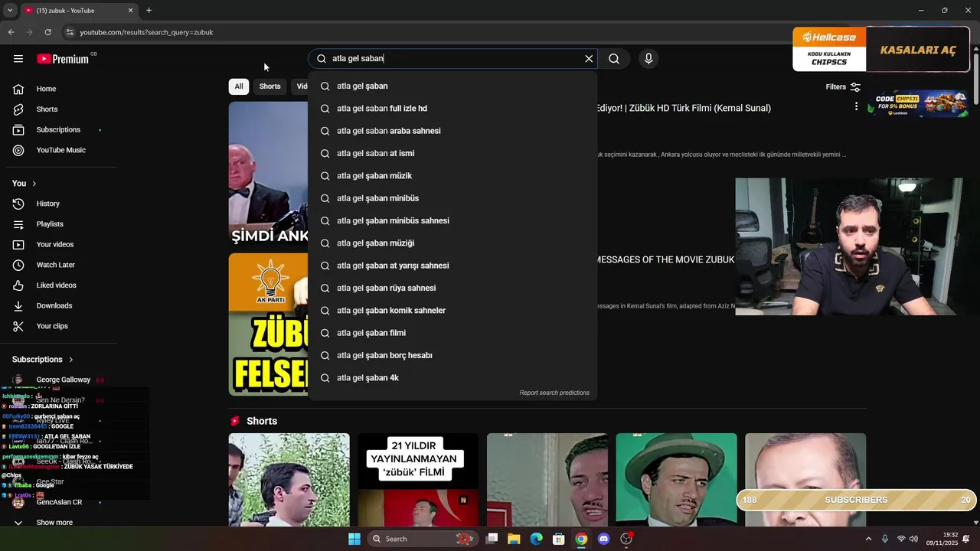Open File Explorer from the taskbar
980x551 pixels.
[x=514, y=539]
